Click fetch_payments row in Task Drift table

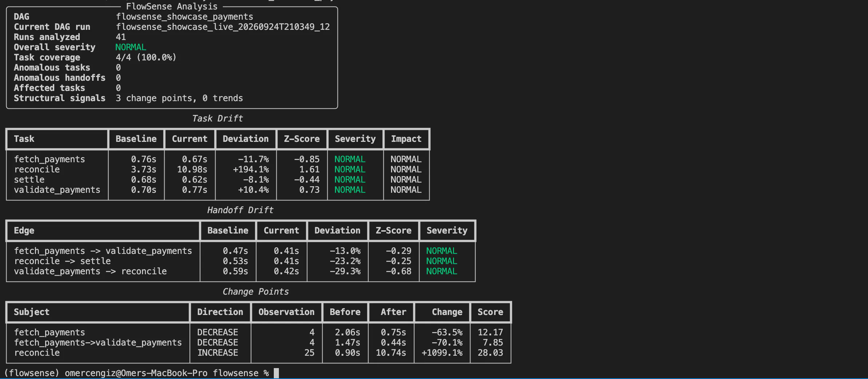[218, 159]
